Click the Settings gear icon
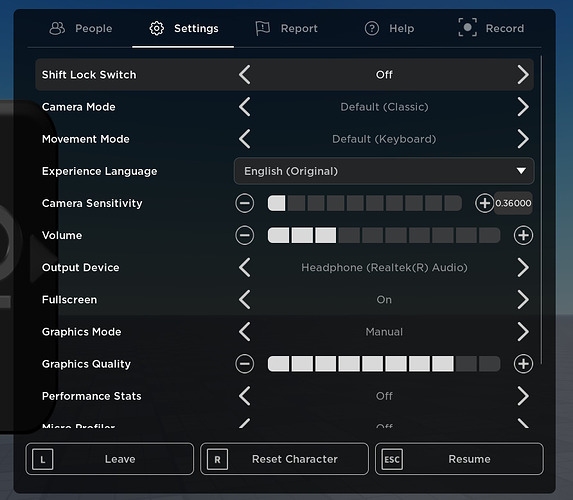The height and width of the screenshot is (500, 573). tap(157, 29)
